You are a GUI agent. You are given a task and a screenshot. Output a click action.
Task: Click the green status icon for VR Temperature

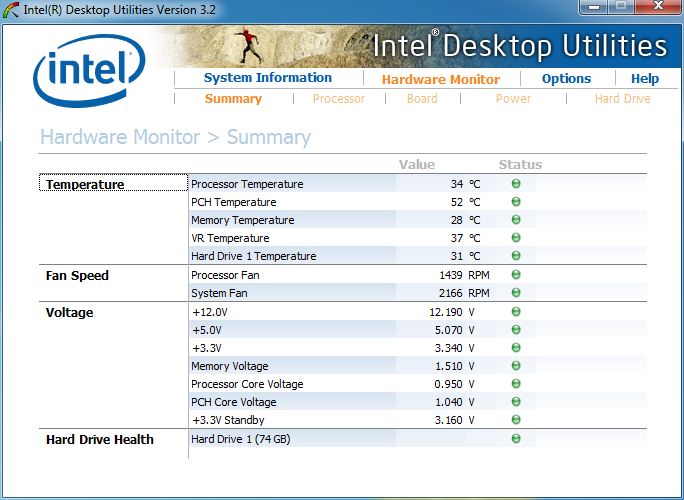click(516, 237)
